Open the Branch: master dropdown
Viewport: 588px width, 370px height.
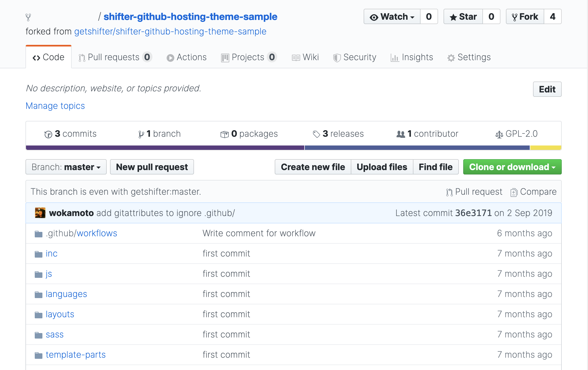[x=66, y=167]
